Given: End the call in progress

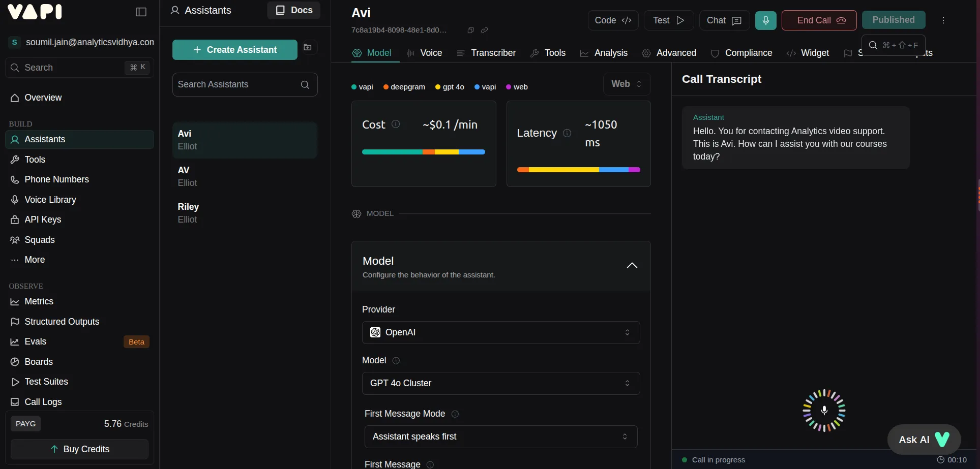Looking at the screenshot, I should [x=819, y=20].
